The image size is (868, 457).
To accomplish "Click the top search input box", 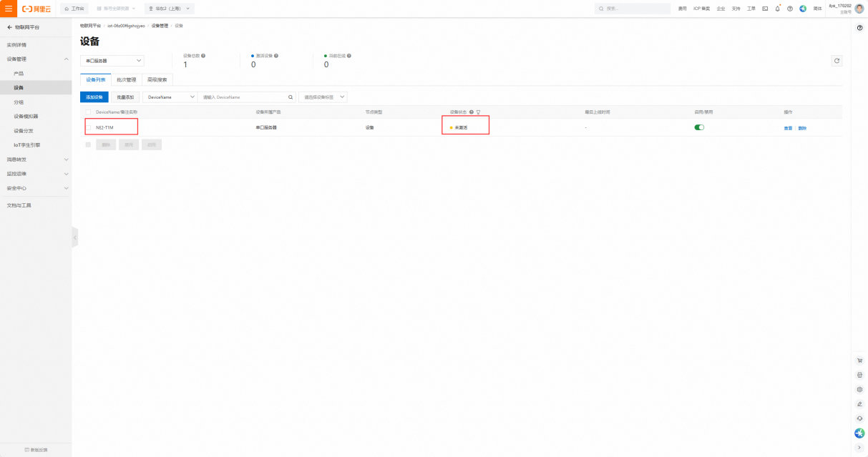I will coord(633,9).
